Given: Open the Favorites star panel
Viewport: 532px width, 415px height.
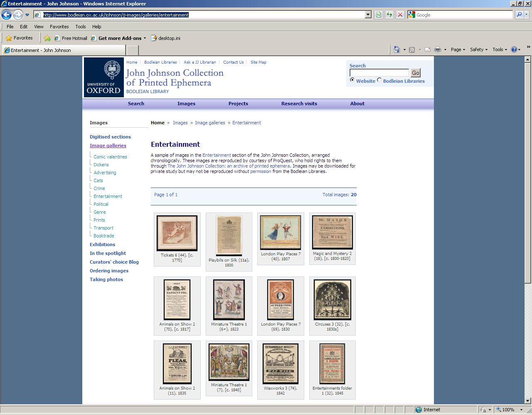Looking at the screenshot, I should pos(20,38).
